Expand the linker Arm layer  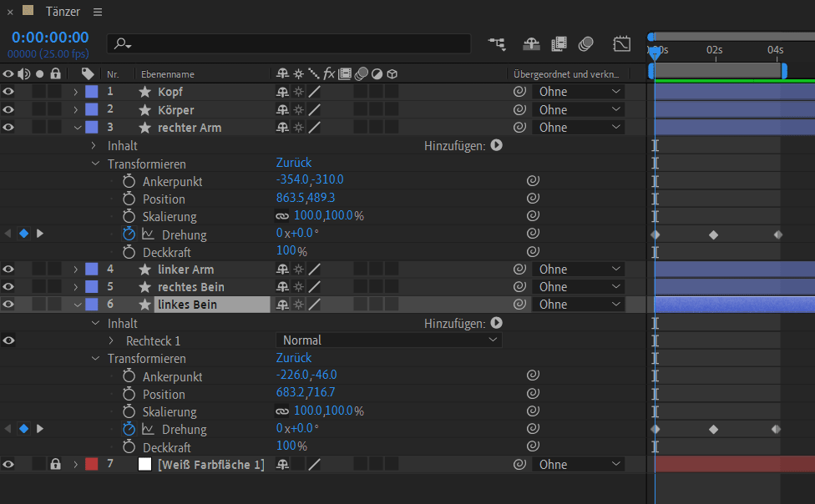coord(75,270)
